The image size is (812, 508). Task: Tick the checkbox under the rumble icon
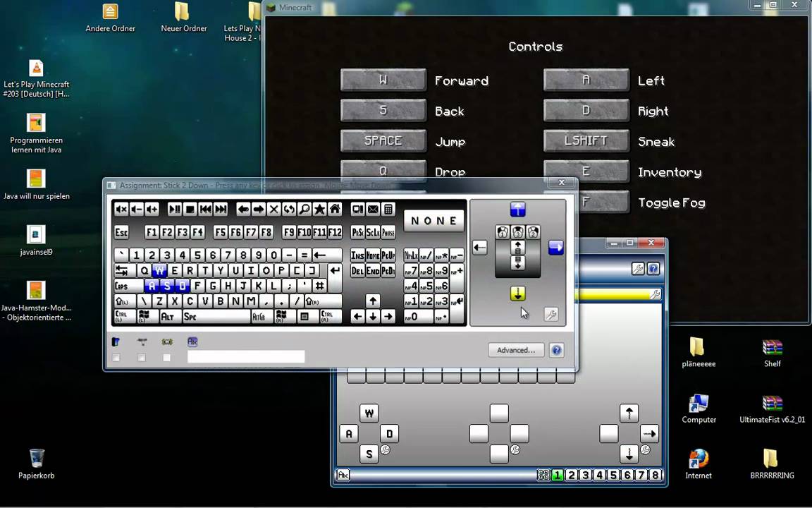[x=167, y=358]
